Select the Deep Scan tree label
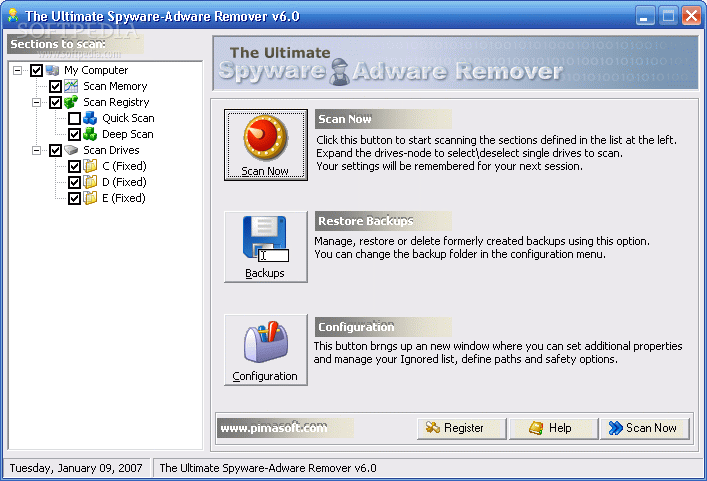707x481 pixels. pos(128,134)
